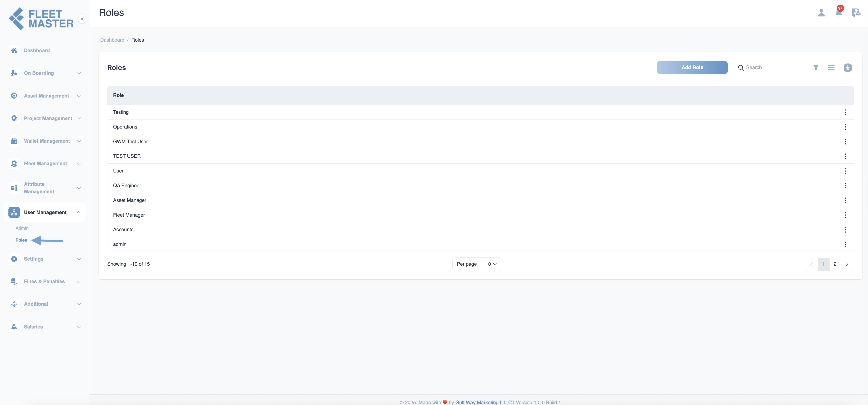Open actions menu for QA Engineer role
The height and width of the screenshot is (405, 868).
click(845, 185)
